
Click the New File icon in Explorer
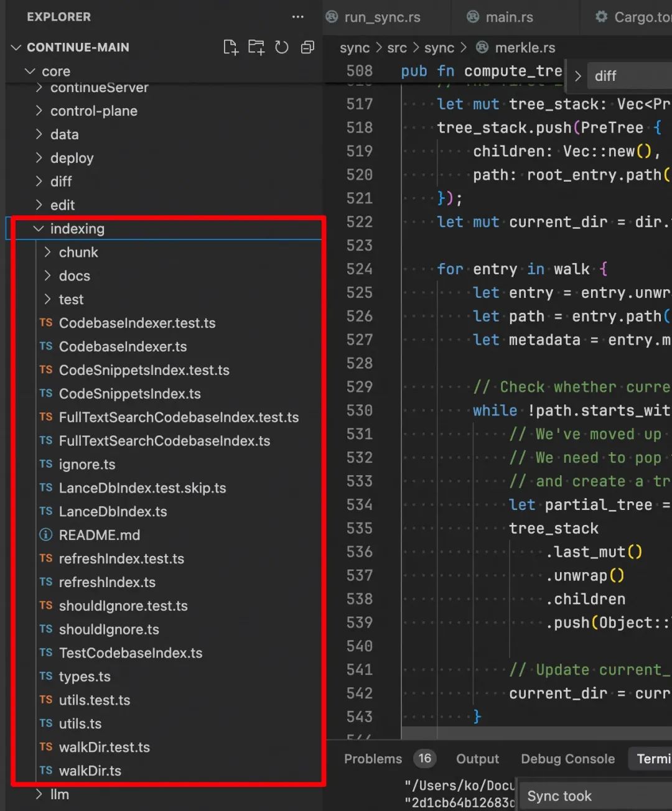231,47
